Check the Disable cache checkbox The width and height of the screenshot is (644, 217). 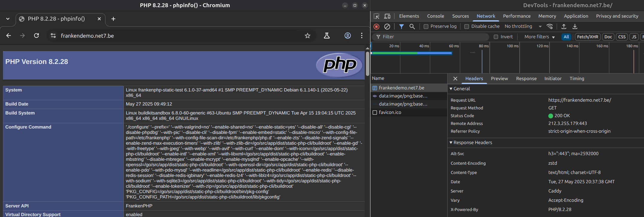[466, 27]
